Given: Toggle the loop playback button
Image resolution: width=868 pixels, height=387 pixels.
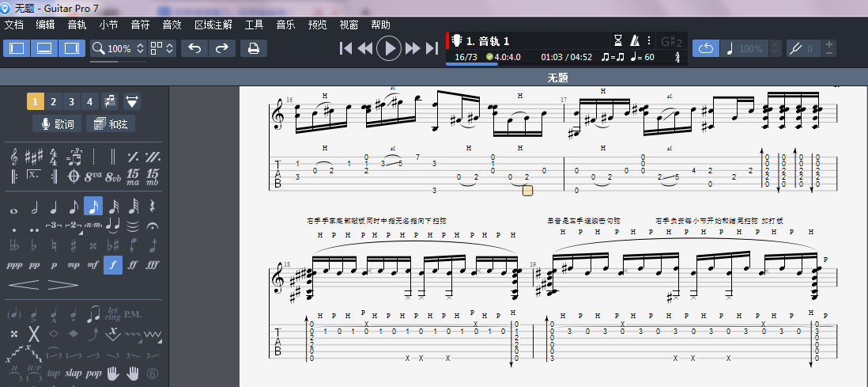Looking at the screenshot, I should [706, 48].
